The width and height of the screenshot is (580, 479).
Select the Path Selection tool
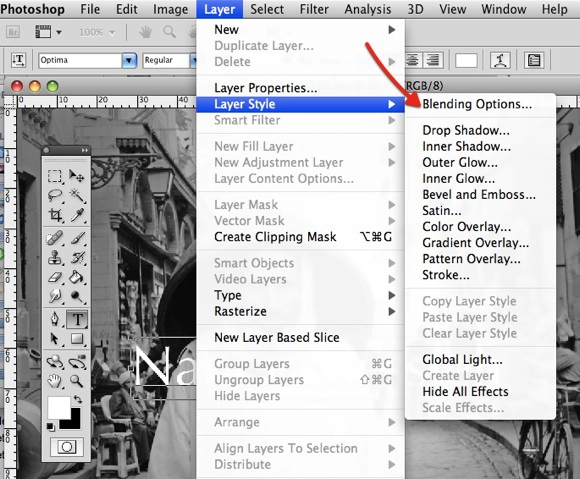tap(55, 338)
